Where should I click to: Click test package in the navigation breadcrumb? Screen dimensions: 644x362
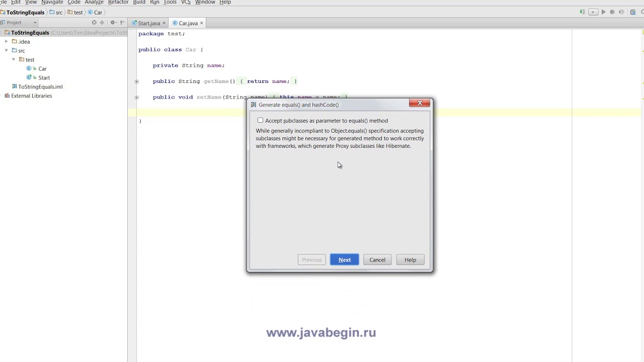(x=75, y=13)
